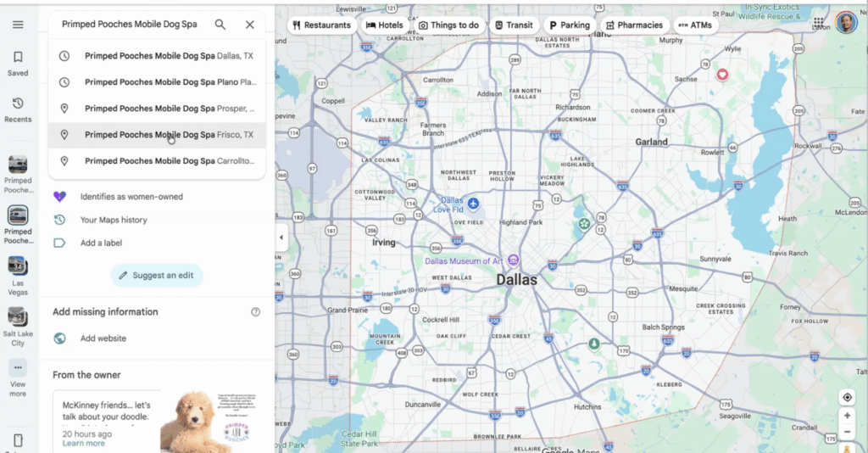This screenshot has width=868, height=453.
Task: Clear the search box with the X
Action: coord(250,25)
